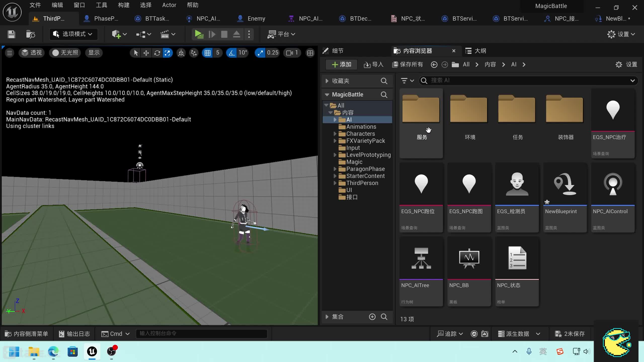Open the 平台 platforms dropdown
Viewport: 644px width, 362px height.
pos(281,34)
